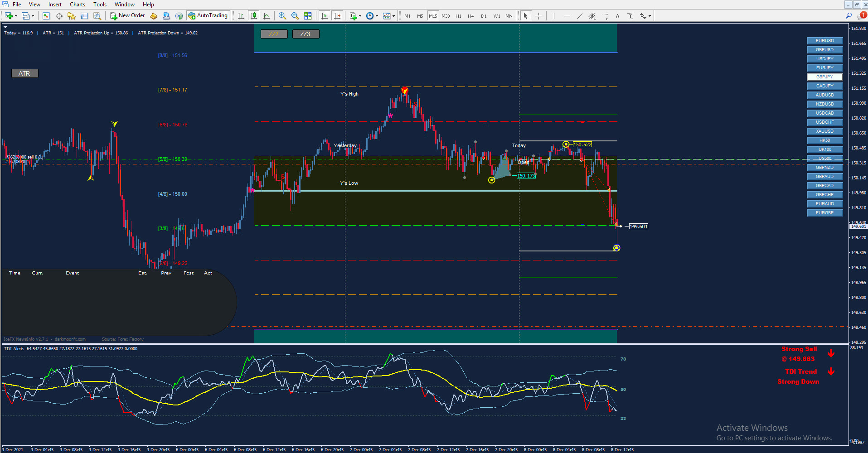The image size is (868, 453).
Task: Switch symbol to GBPNZD
Action: tap(824, 168)
